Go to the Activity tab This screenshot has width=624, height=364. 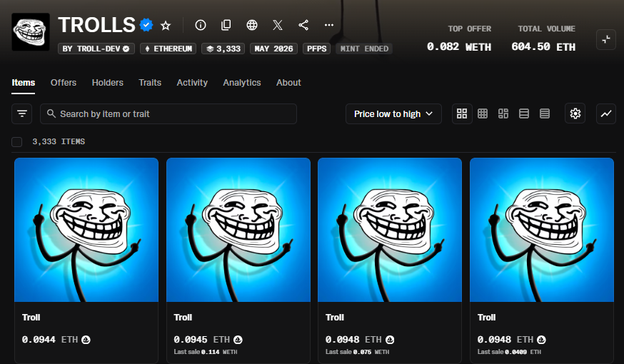point(192,83)
